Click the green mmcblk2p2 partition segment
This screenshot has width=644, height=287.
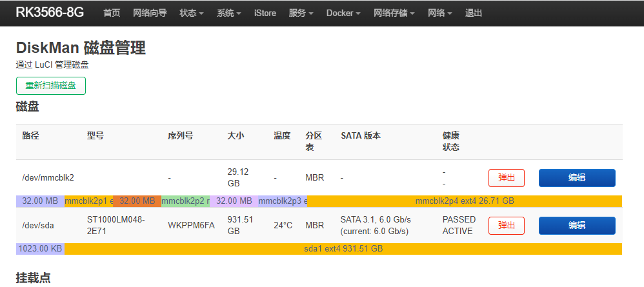pyautogui.click(x=185, y=201)
